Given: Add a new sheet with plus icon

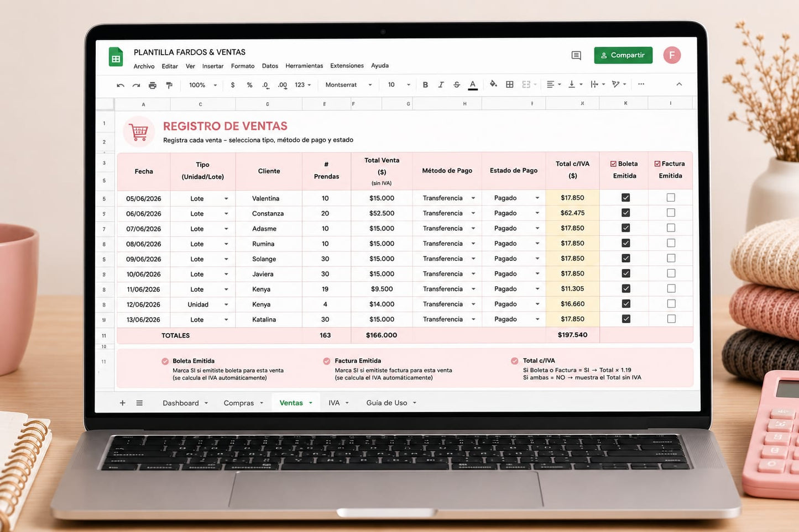Looking at the screenshot, I should (123, 403).
